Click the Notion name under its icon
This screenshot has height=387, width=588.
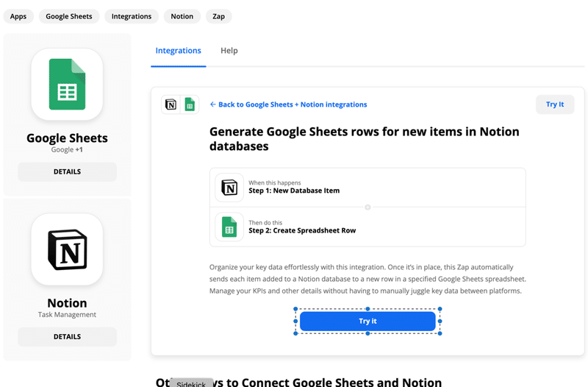67,303
